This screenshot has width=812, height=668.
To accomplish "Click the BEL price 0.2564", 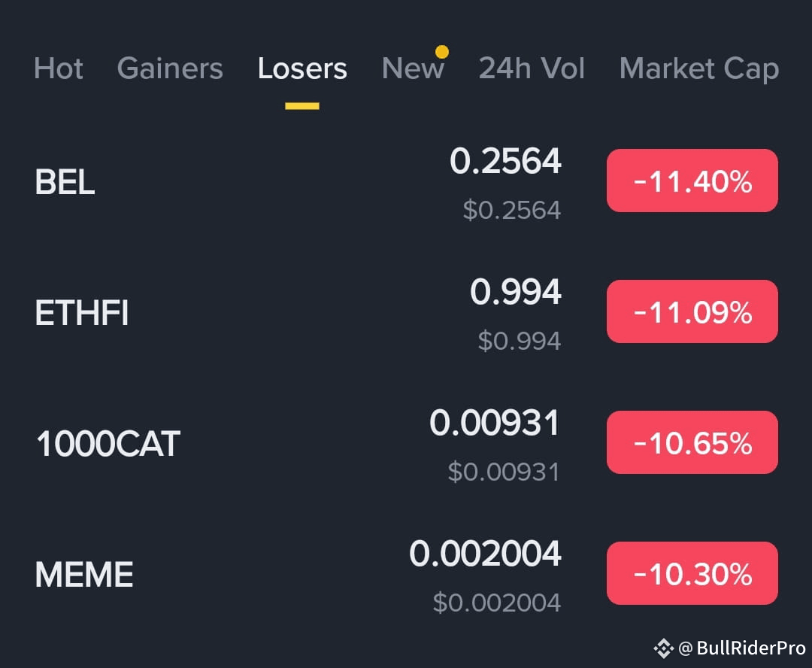I will pos(505,161).
